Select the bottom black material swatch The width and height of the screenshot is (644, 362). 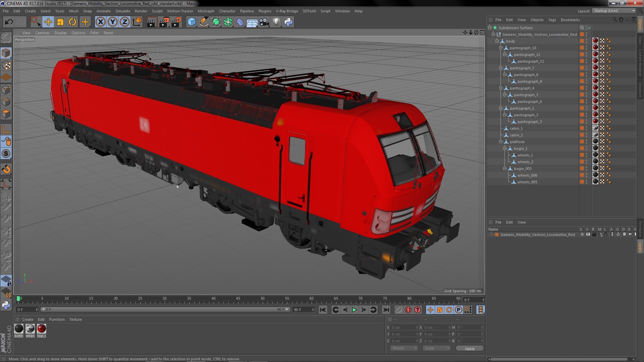19,329
